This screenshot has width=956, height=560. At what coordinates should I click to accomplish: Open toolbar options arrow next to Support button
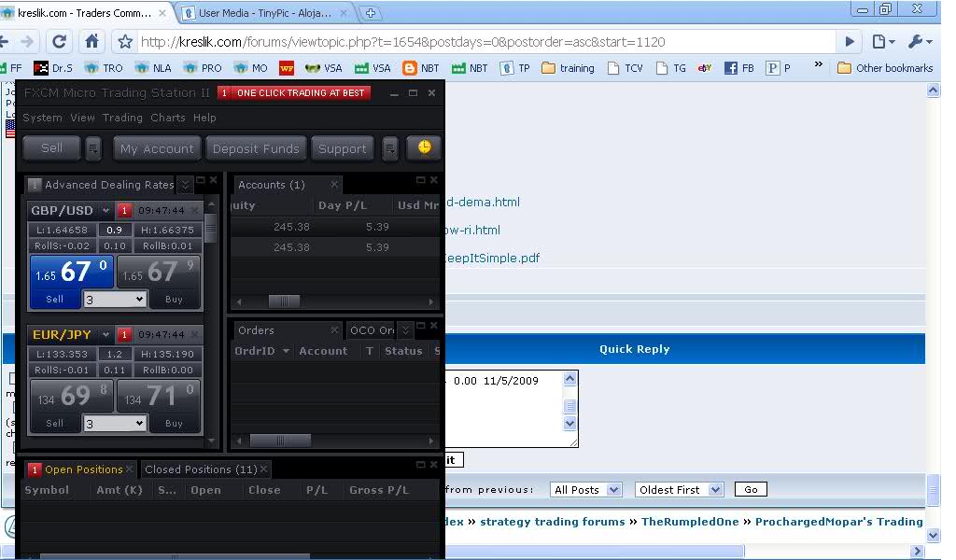[x=390, y=148]
